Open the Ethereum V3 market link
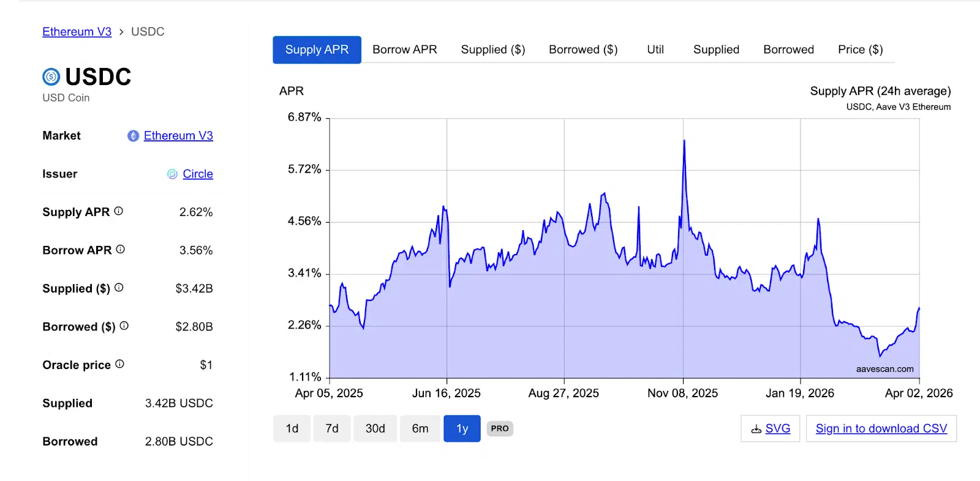 [178, 136]
